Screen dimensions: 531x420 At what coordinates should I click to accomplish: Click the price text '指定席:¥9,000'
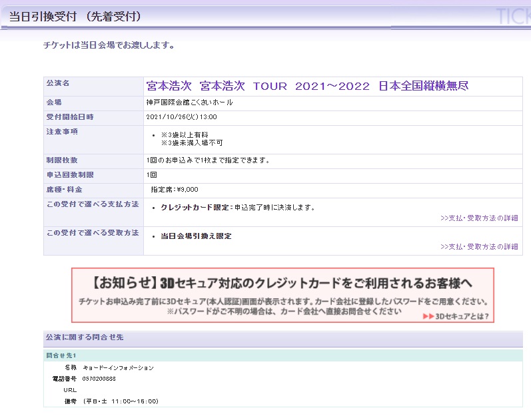[175, 190]
